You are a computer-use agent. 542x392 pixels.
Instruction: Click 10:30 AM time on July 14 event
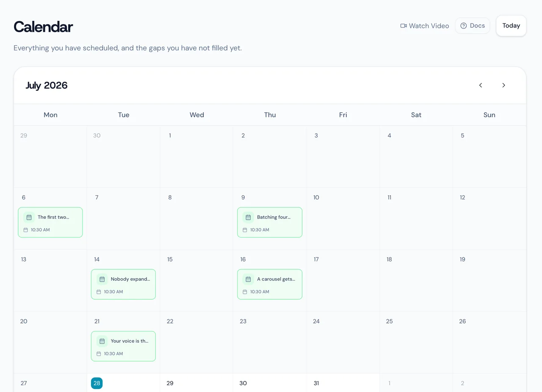pyautogui.click(x=113, y=292)
